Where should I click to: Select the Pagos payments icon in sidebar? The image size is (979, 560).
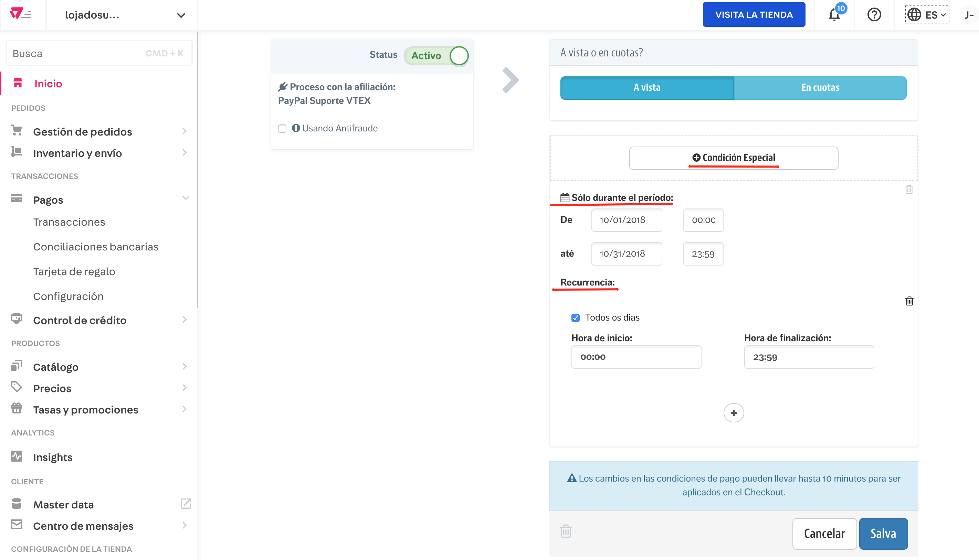pyautogui.click(x=16, y=198)
